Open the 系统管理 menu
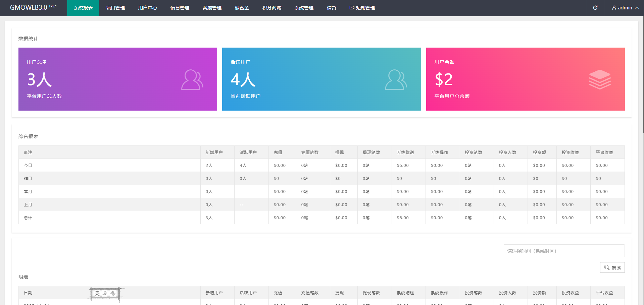Viewport: 644px width, 305px height. pos(304,8)
